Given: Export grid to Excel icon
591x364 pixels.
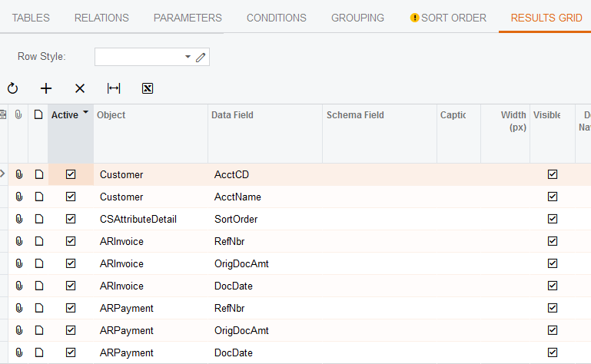Looking at the screenshot, I should pos(148,88).
